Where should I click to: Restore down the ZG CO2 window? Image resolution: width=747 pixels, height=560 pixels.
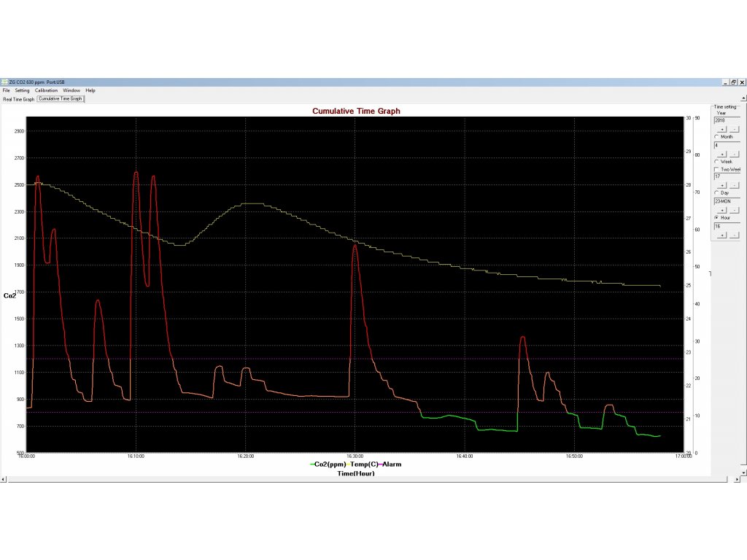point(734,82)
